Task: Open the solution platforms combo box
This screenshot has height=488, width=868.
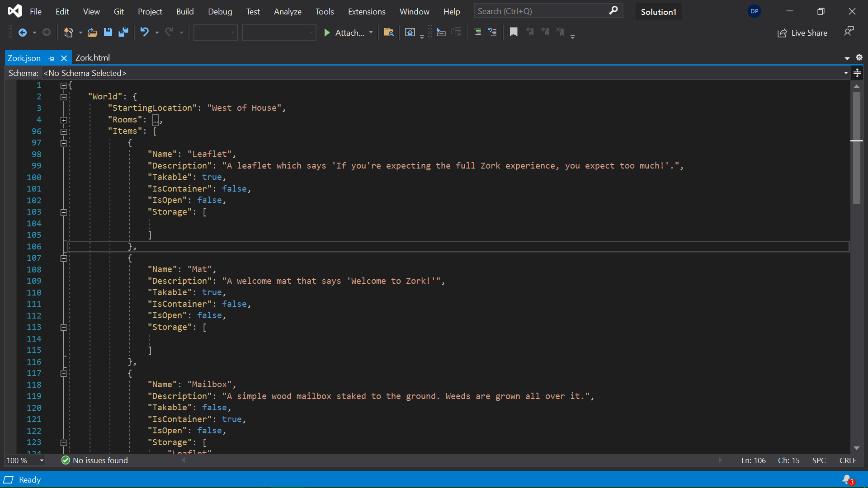Action: point(278,33)
